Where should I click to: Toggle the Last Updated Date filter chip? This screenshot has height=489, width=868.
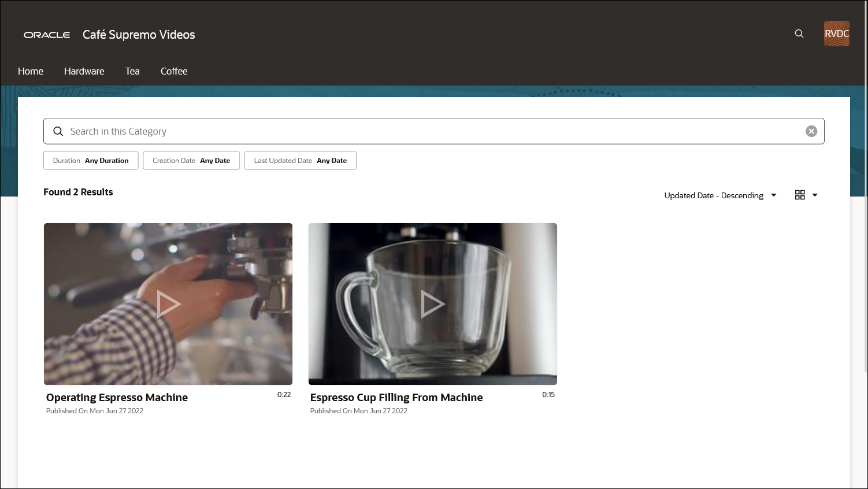[x=300, y=160]
